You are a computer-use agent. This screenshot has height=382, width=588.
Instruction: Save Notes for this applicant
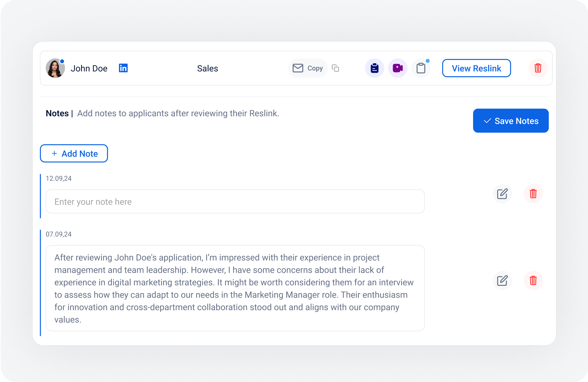click(510, 121)
